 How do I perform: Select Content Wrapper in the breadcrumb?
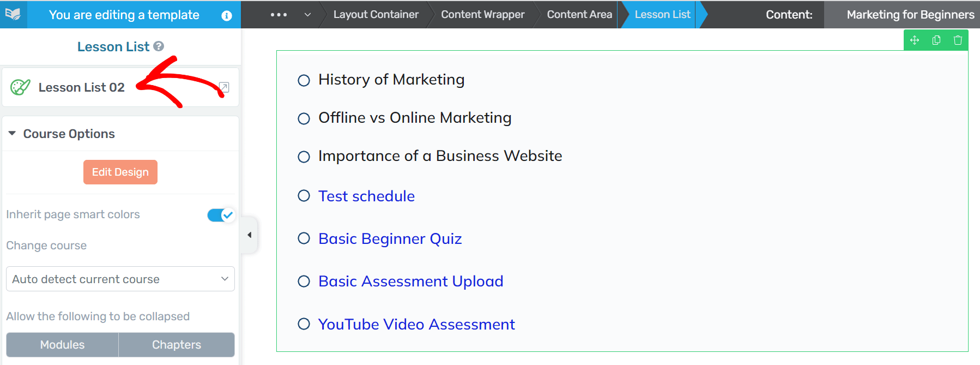(482, 15)
